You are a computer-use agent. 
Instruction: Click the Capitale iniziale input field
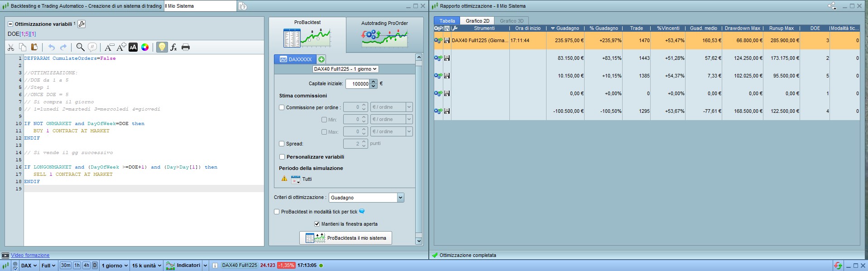pos(357,84)
